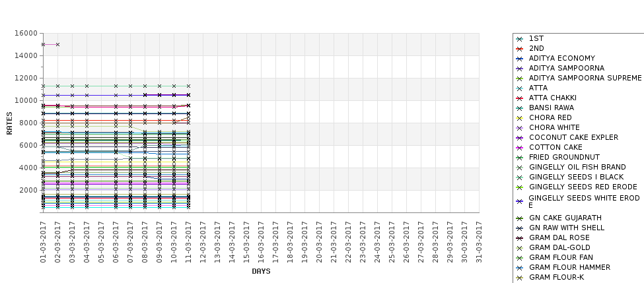Screen dimensions: 644x283
Task: Click the CHORA RED legend marker
Action: pyautogui.click(x=520, y=118)
